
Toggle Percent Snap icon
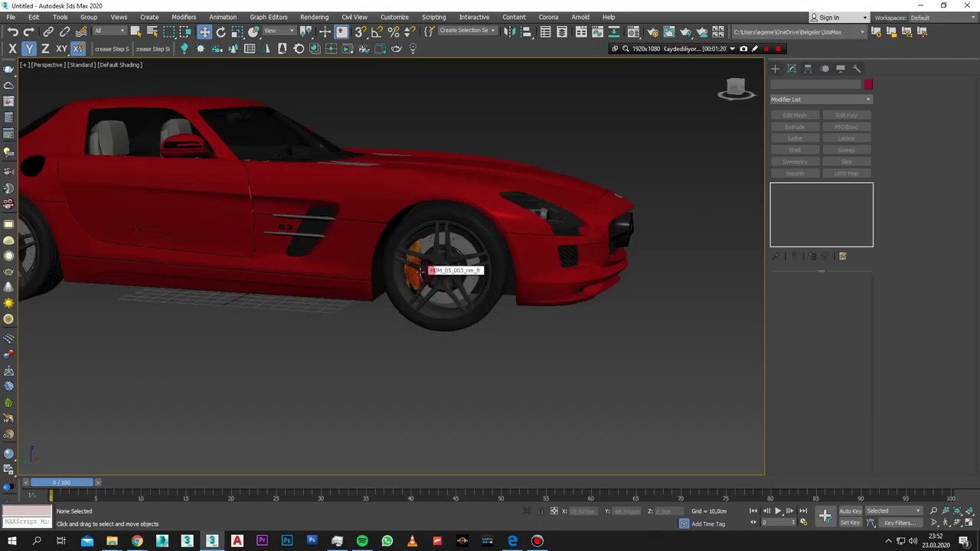[394, 31]
